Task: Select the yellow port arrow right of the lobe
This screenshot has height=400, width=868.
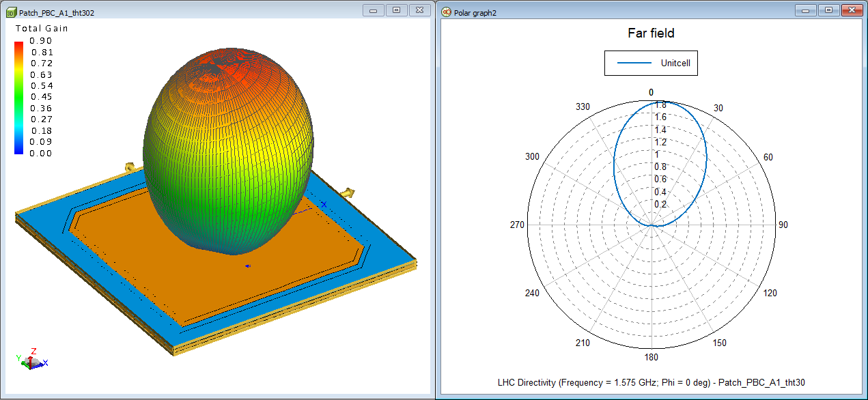Action: click(348, 194)
